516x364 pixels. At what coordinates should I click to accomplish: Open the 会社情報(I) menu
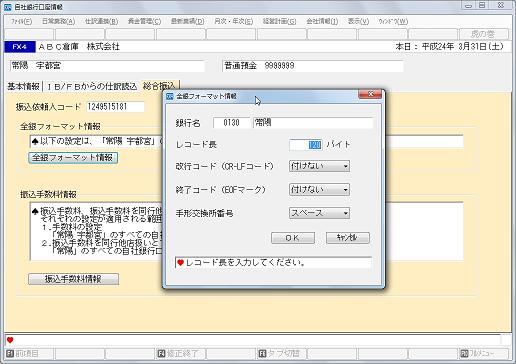click(322, 21)
